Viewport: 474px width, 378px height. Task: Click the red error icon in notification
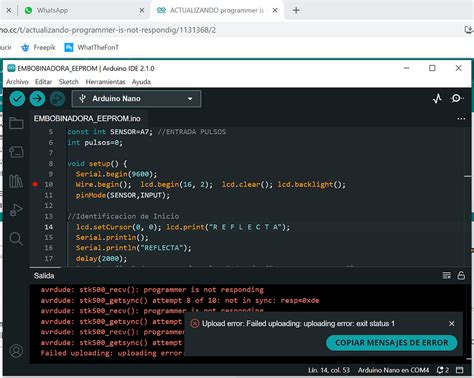[x=195, y=323]
